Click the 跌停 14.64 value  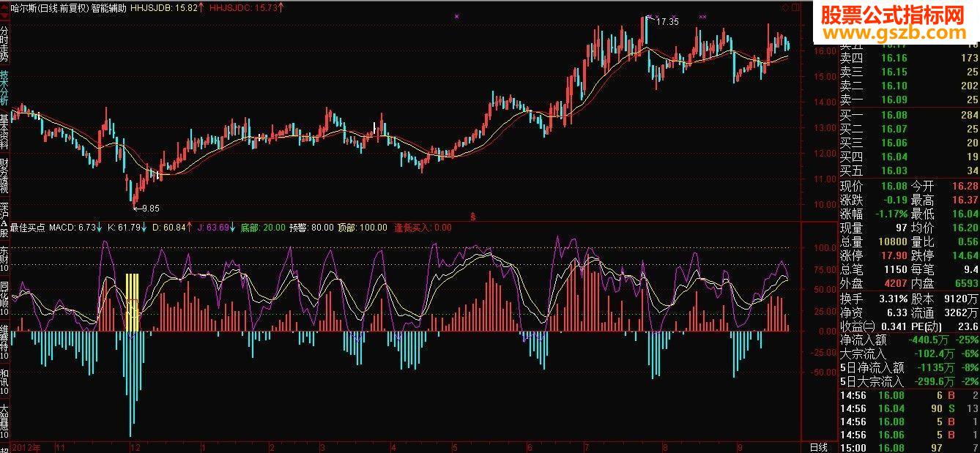(x=964, y=255)
